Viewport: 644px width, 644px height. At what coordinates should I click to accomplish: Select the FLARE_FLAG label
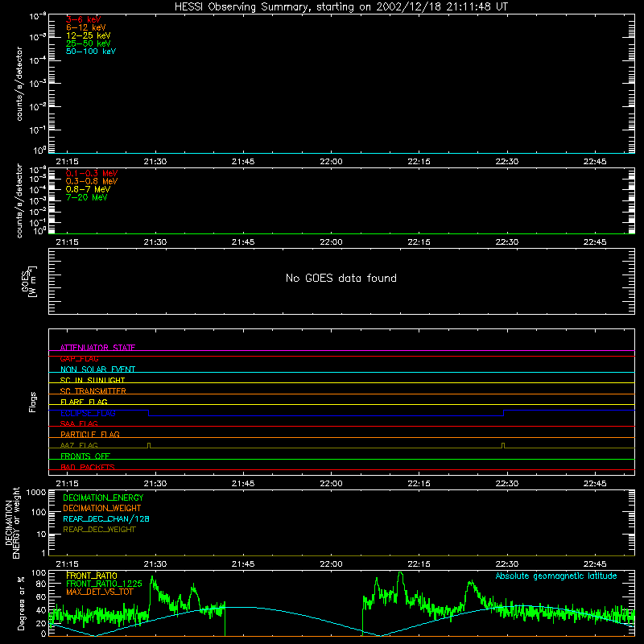[84, 402]
